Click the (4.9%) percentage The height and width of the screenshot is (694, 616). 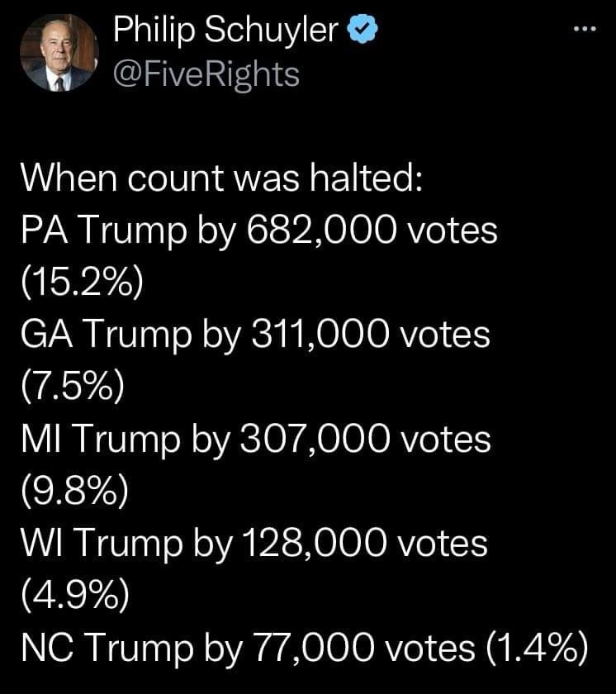pos(74,594)
